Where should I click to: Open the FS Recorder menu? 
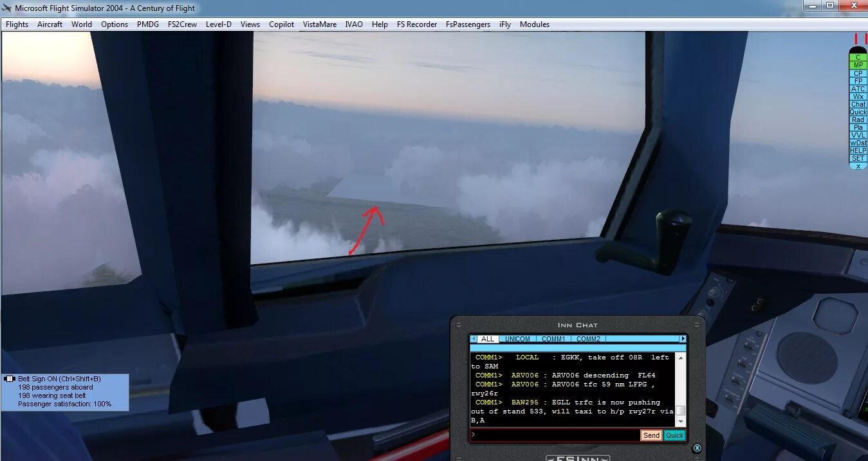pyautogui.click(x=417, y=24)
